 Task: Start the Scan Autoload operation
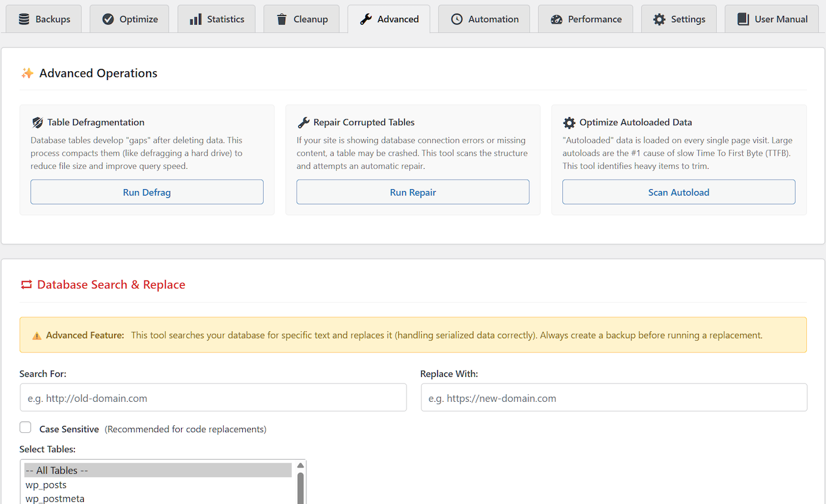point(679,192)
